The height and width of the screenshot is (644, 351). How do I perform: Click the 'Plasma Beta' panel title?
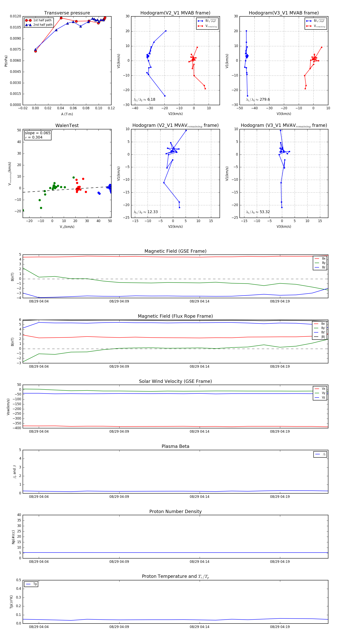coord(175,446)
